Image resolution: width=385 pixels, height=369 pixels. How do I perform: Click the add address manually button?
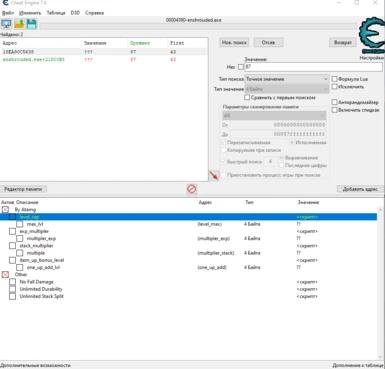coord(360,189)
